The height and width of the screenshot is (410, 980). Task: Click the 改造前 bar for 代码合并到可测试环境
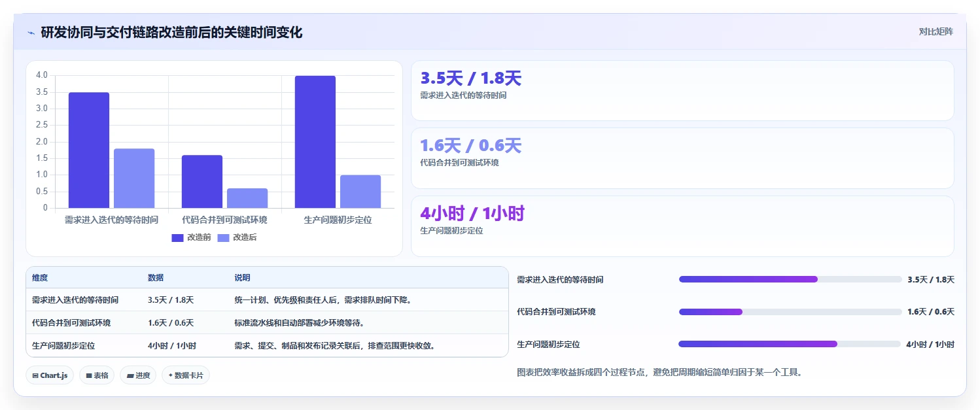point(202,182)
